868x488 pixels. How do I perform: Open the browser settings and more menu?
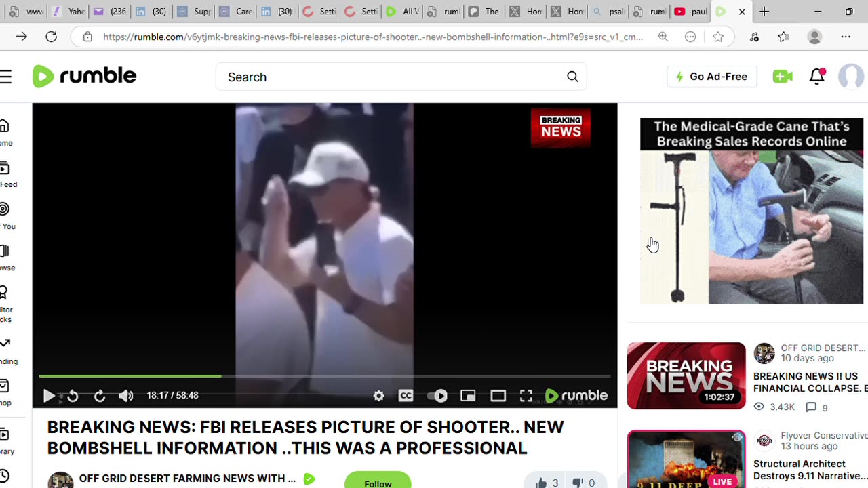(846, 37)
